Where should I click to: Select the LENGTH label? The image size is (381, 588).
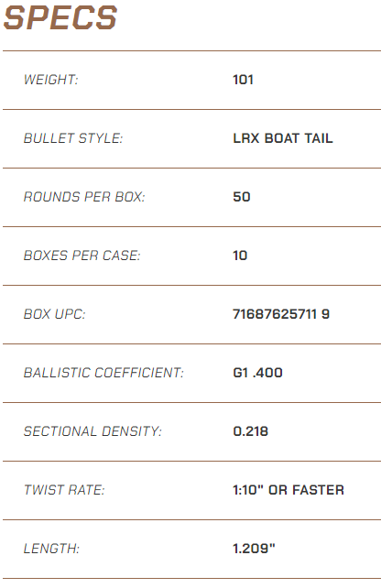[x=51, y=549]
